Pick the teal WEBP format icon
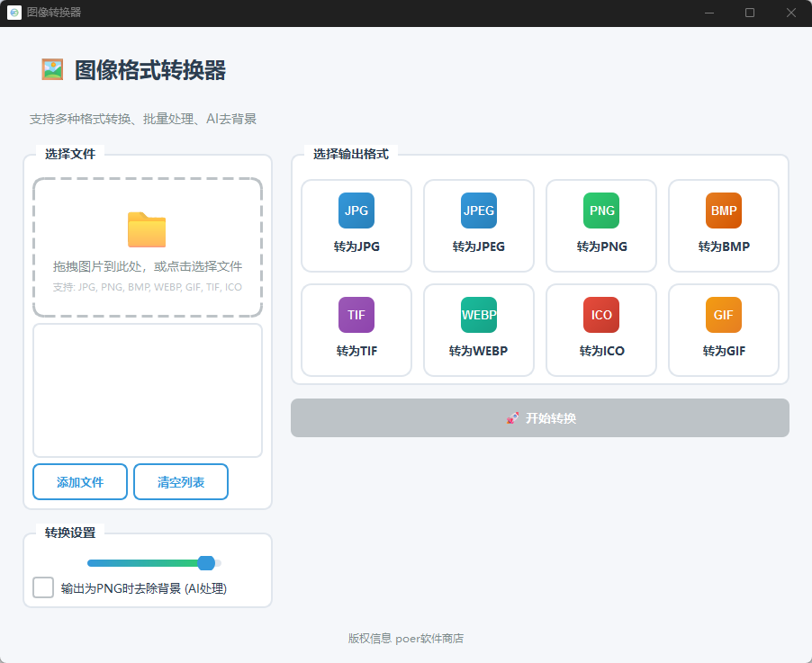The height and width of the screenshot is (663, 812). pyautogui.click(x=479, y=315)
